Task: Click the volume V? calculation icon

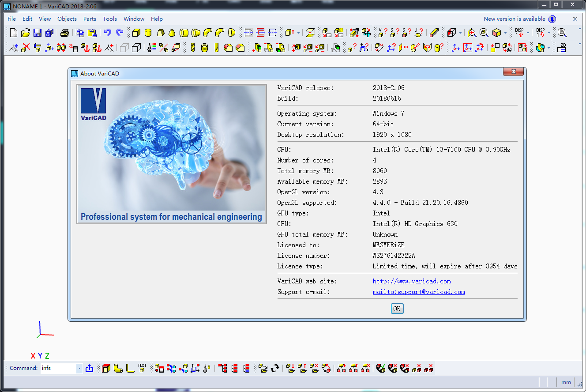Action: (383, 32)
